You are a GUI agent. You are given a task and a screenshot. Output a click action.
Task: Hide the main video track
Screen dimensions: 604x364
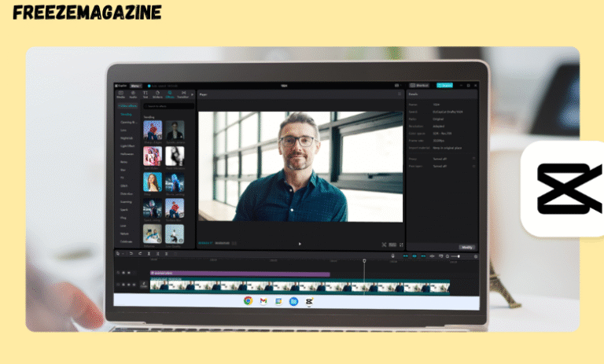(129, 285)
